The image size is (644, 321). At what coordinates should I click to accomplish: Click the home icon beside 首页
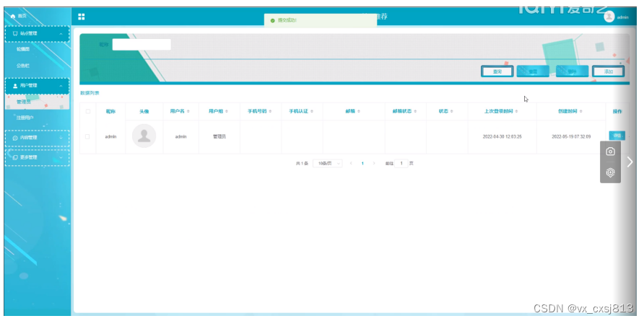[x=13, y=16]
